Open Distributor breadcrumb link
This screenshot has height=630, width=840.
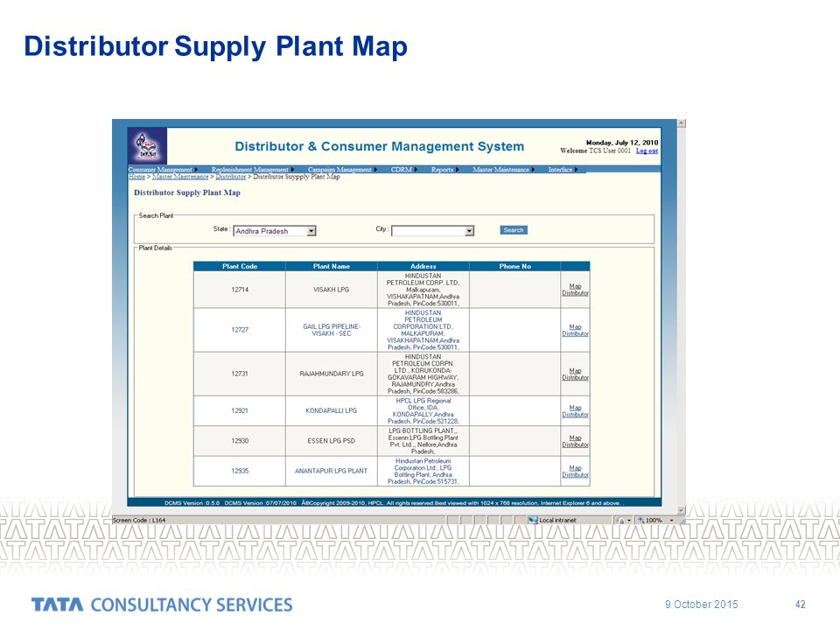click(230, 177)
